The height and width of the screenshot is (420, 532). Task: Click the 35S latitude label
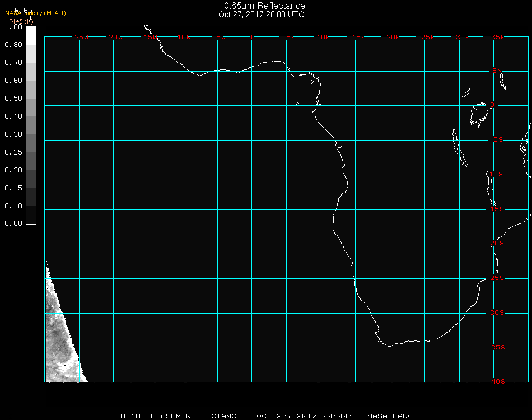[498, 347]
